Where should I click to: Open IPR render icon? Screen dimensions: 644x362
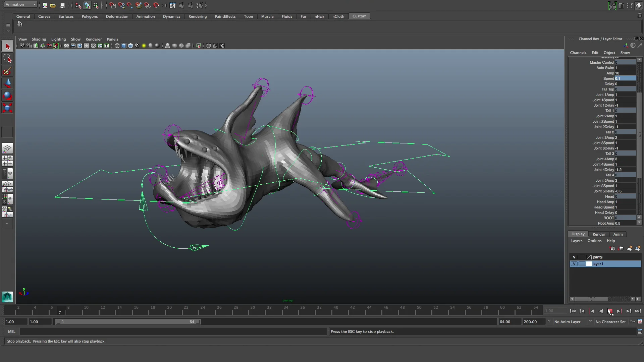191,5
